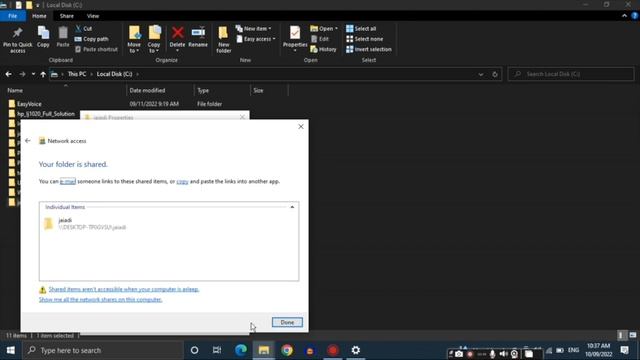Select the shared folder item in list

pos(85,223)
